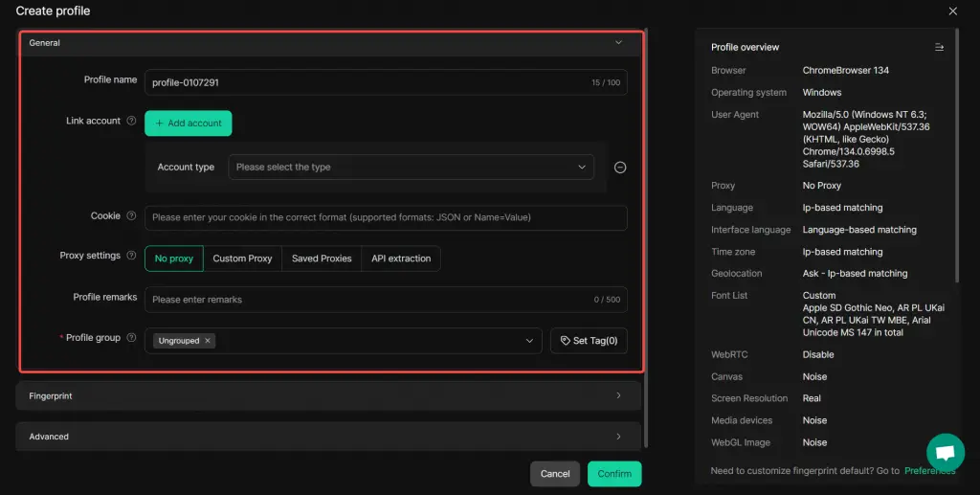The width and height of the screenshot is (980, 495).
Task: Select the API extraction proxy tab
Action: [401, 259]
